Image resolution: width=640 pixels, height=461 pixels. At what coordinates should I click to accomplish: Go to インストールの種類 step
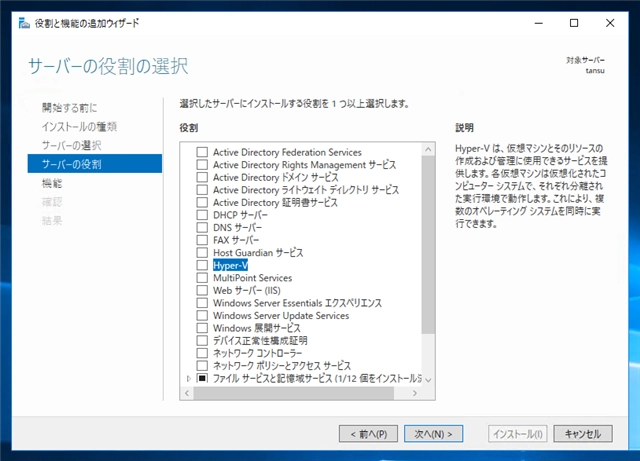[79, 127]
